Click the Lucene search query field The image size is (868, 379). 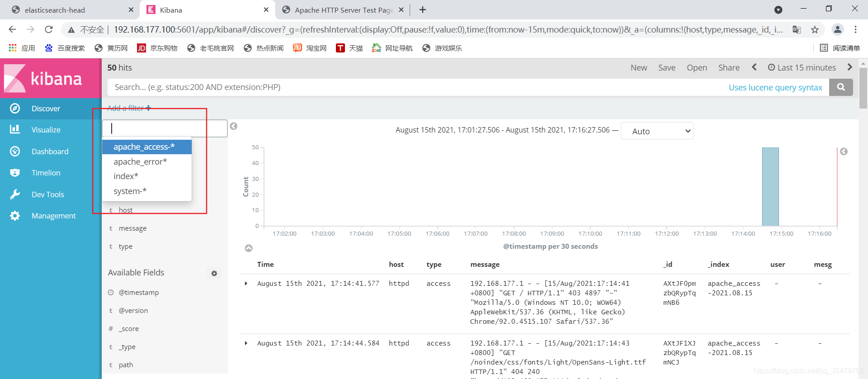416,87
